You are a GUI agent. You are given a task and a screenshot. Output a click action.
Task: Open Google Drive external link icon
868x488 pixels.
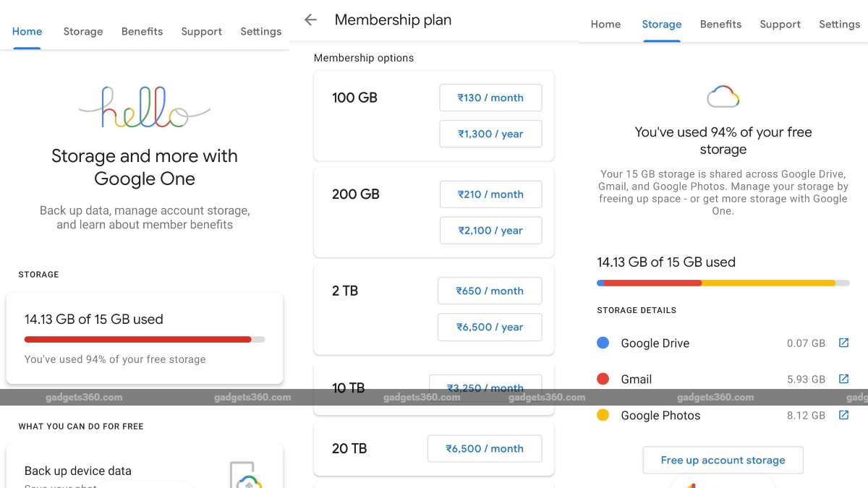coord(843,343)
